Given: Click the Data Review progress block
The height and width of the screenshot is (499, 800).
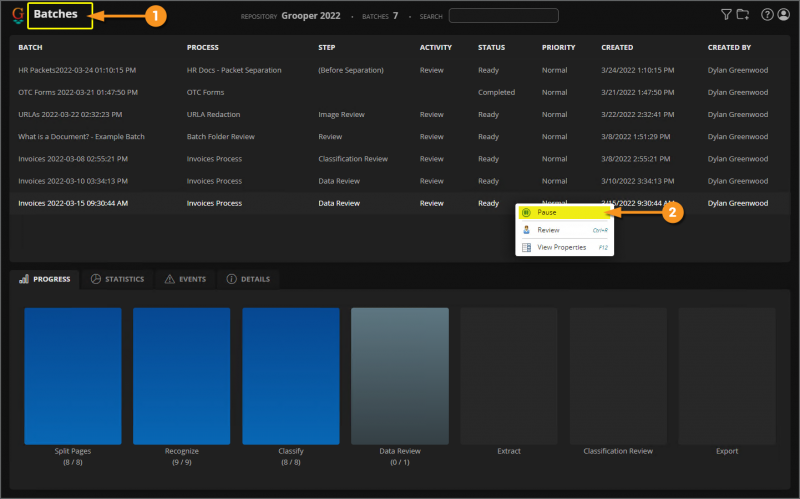Looking at the screenshot, I should coord(399,374).
